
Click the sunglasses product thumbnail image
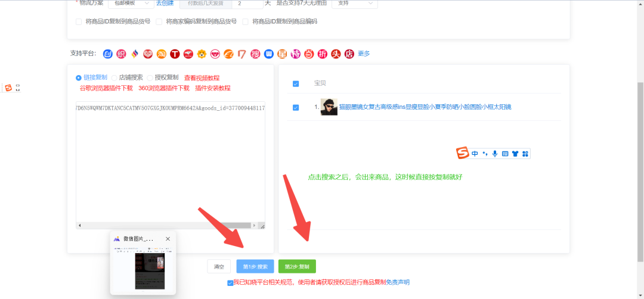tap(329, 107)
